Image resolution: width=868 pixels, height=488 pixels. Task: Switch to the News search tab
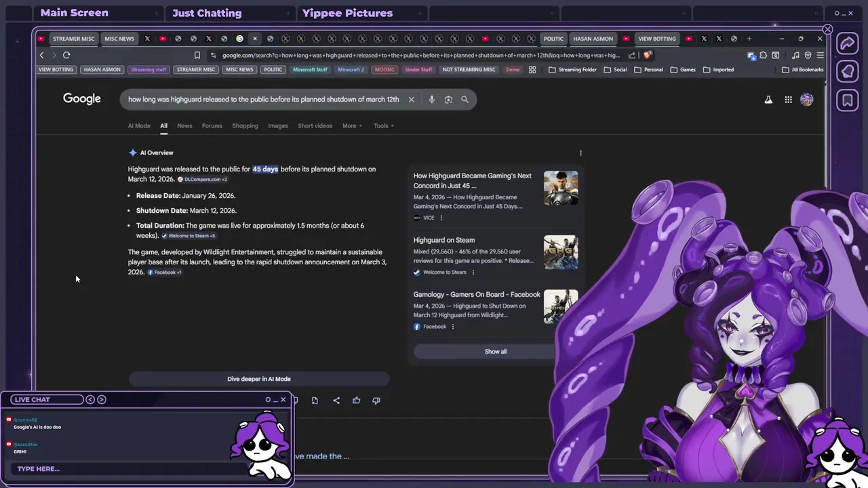click(x=184, y=125)
